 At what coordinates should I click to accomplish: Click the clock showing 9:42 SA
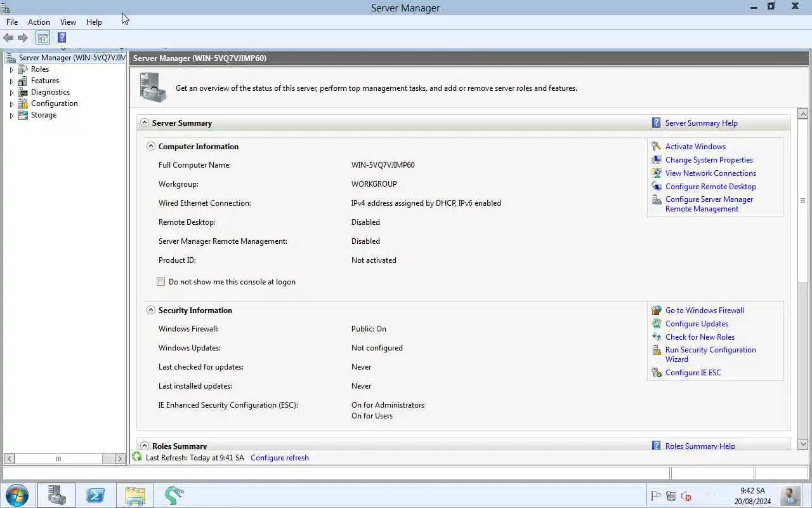pyautogui.click(x=752, y=491)
